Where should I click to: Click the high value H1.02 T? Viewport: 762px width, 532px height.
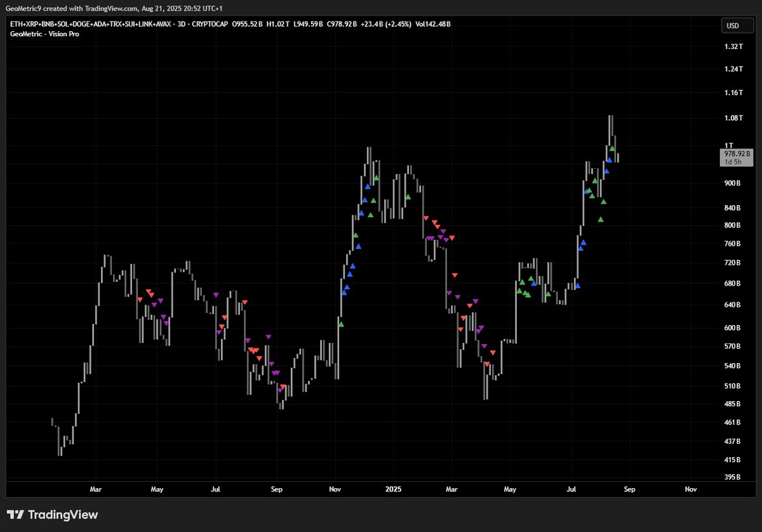(x=278, y=24)
